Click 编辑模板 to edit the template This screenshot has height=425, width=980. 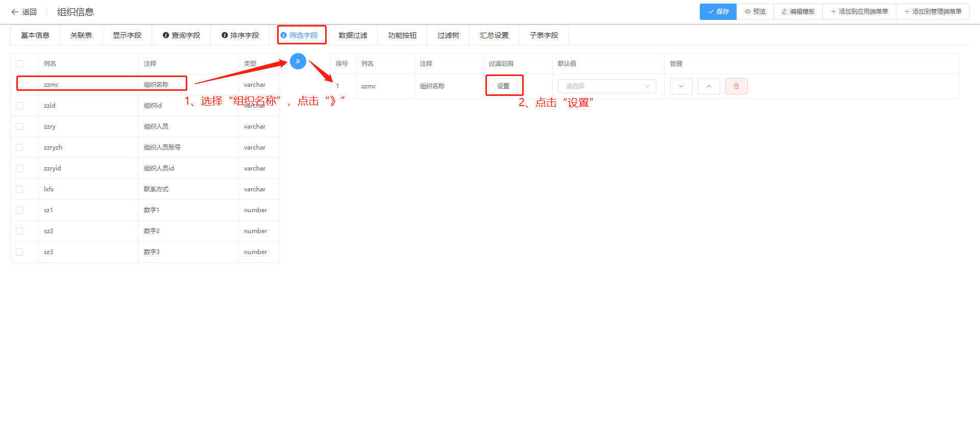[798, 12]
